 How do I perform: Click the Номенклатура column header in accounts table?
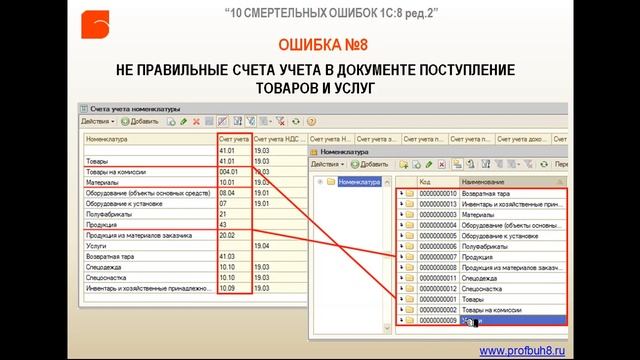click(x=150, y=139)
